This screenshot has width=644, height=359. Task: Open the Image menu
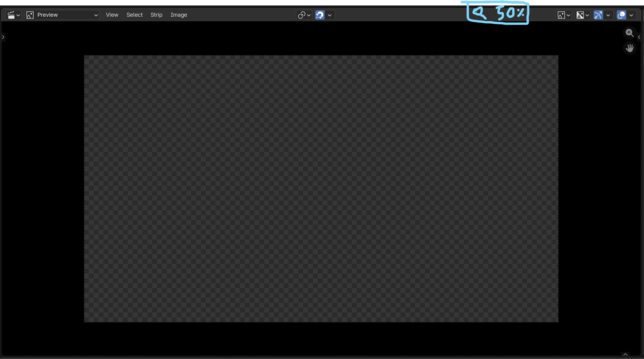[179, 15]
